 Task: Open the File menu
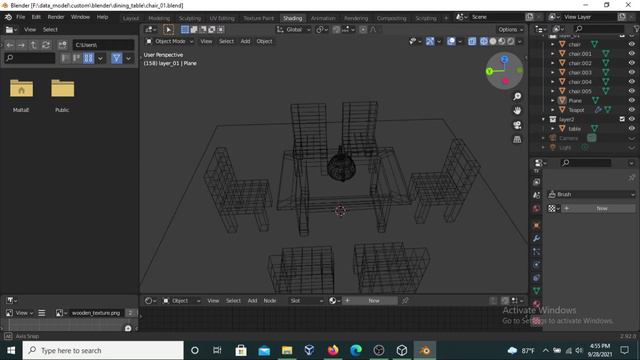pyautogui.click(x=20, y=17)
